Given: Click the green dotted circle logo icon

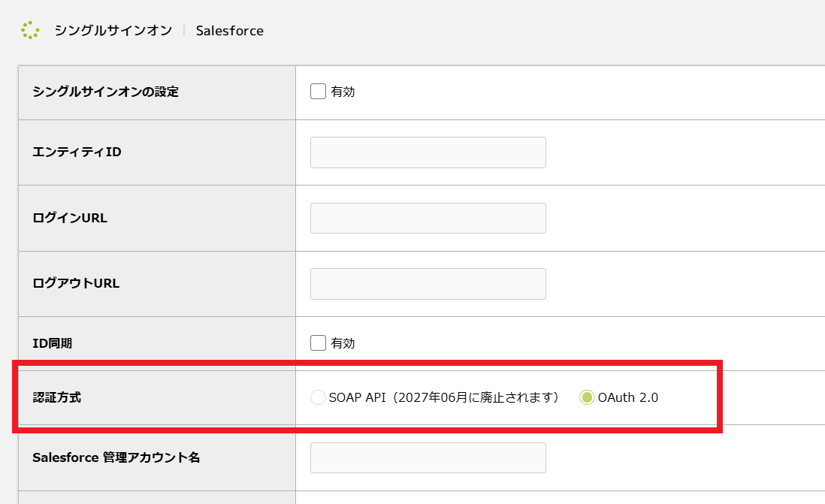Looking at the screenshot, I should 30,31.
